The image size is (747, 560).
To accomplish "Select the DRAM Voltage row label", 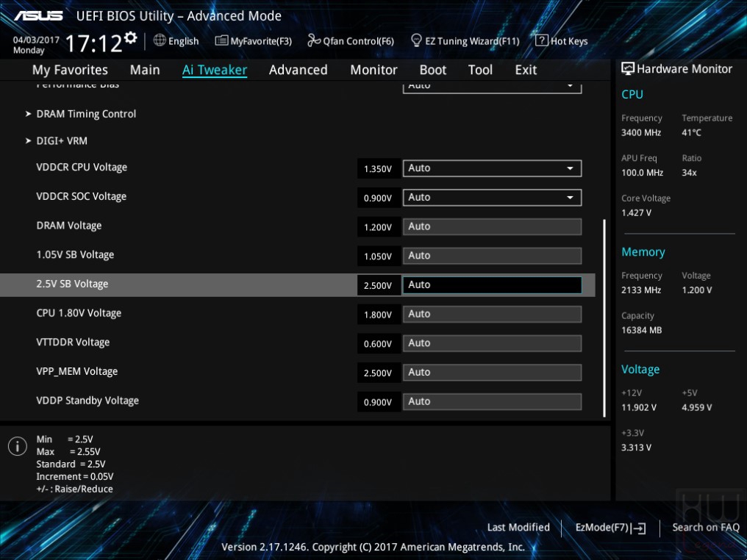I will pos(69,226).
